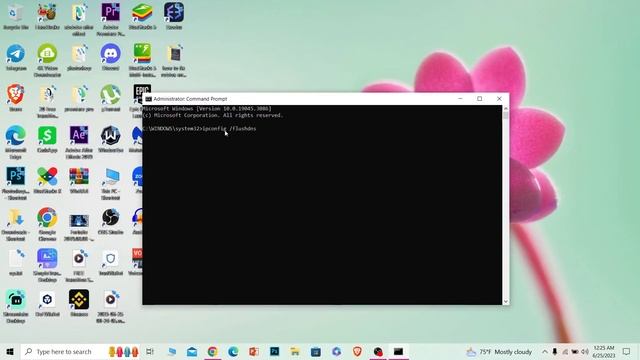Click the typed ipconfig /flushdns command line
640x360 pixels.
[x=229, y=129]
